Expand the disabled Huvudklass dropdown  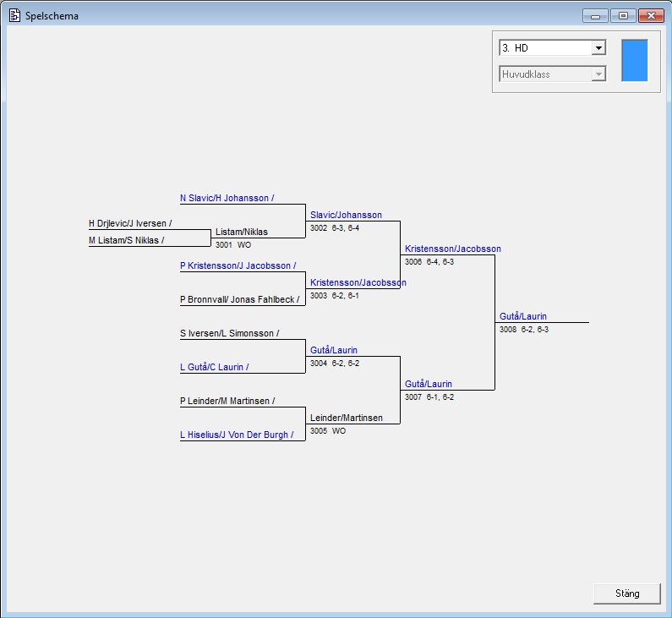pos(598,74)
